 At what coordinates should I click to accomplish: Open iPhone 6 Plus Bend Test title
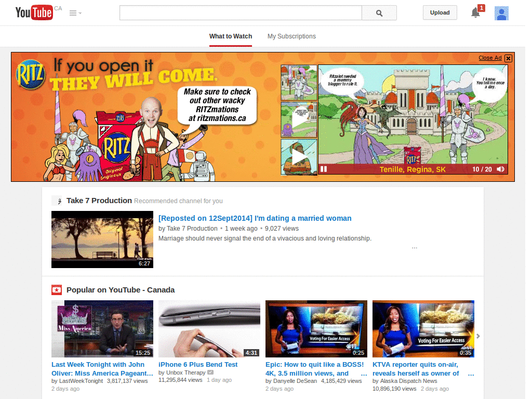pos(198,364)
